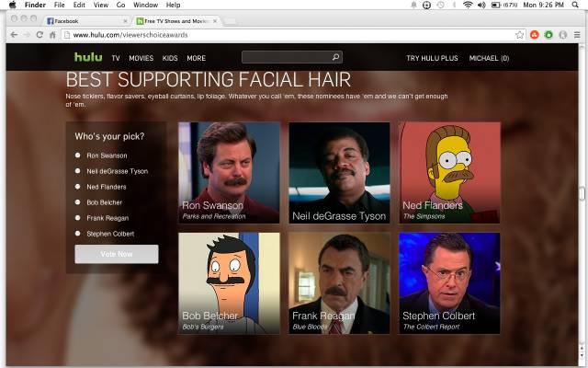Click the Wi-Fi status icon

[468, 5]
